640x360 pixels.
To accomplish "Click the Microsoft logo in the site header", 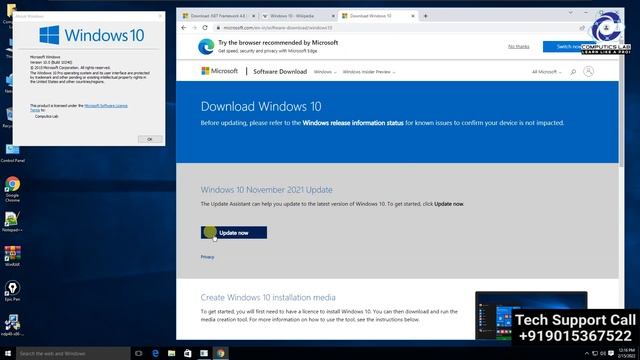I will pyautogui.click(x=220, y=71).
